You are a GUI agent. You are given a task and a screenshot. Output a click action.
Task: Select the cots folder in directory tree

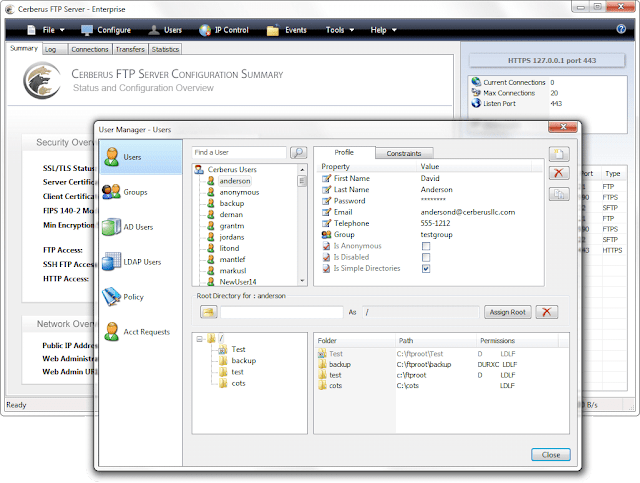coord(238,383)
